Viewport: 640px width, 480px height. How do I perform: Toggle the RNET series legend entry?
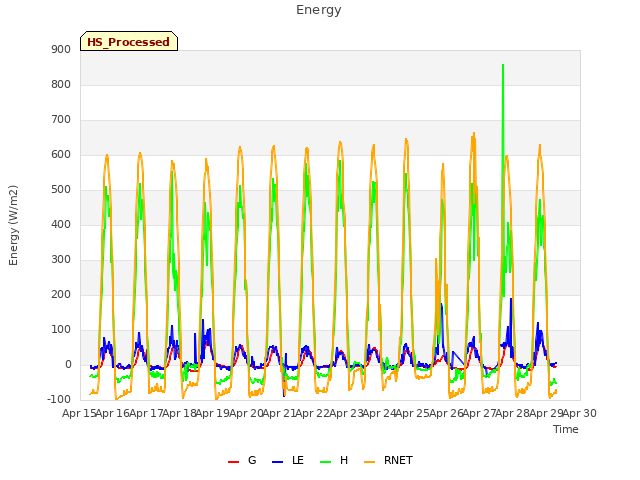pyautogui.click(x=388, y=461)
